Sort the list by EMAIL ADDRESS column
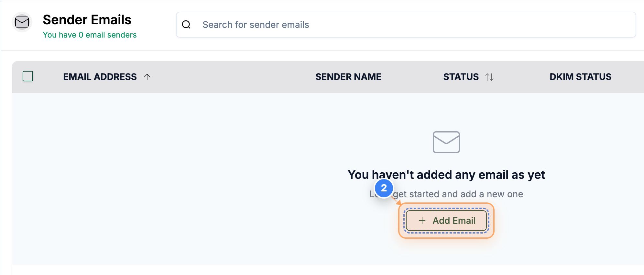 pos(100,77)
